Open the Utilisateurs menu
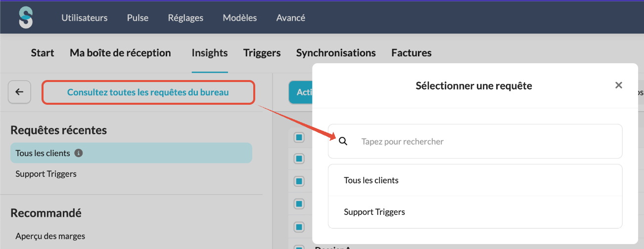The width and height of the screenshot is (644, 249). (x=85, y=18)
